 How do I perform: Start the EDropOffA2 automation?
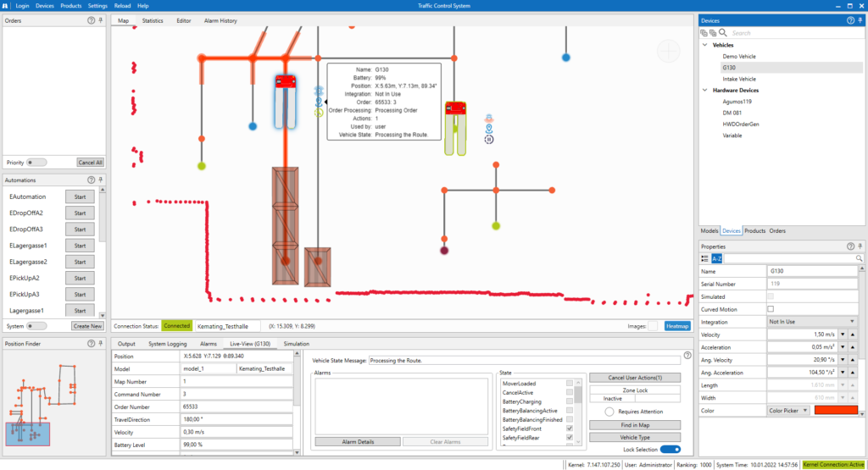click(x=81, y=213)
